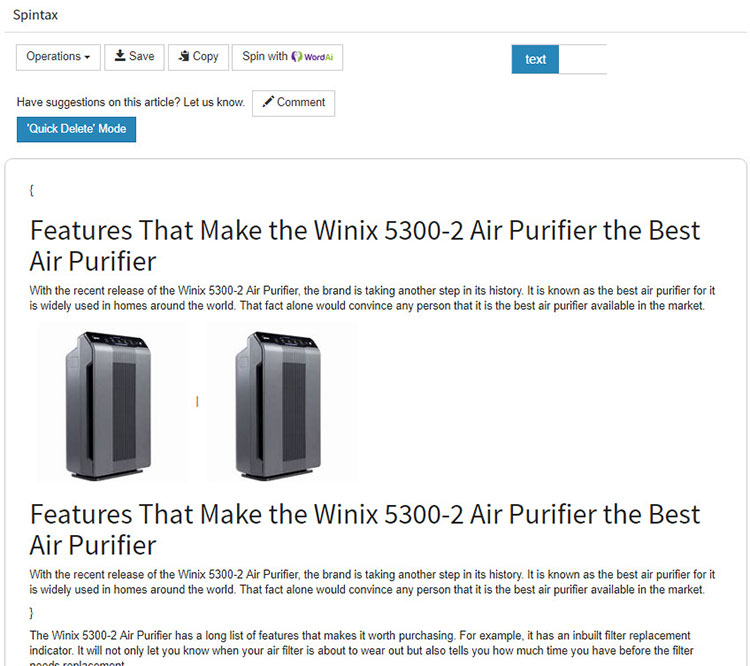
Task: Click the first Features heading text
Action: (365, 245)
